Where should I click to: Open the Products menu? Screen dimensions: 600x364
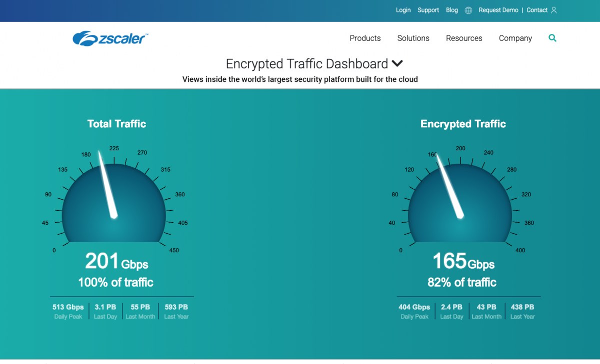[x=365, y=38]
